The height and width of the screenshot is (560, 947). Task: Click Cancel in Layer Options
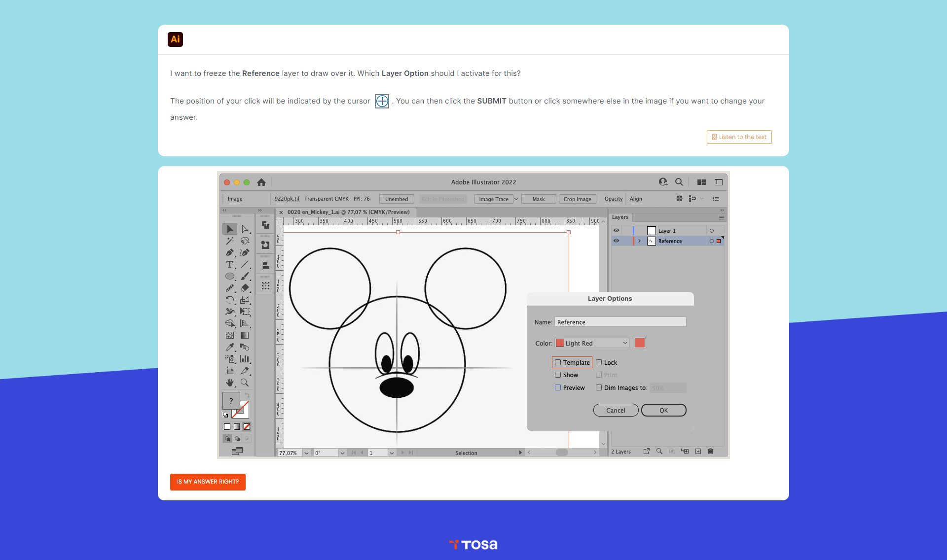616,410
